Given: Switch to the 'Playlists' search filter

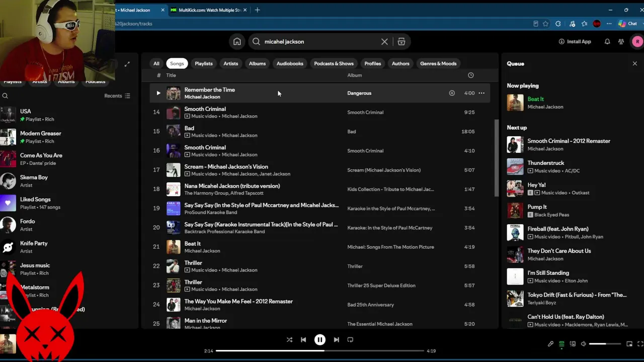Looking at the screenshot, I should pyautogui.click(x=204, y=64).
